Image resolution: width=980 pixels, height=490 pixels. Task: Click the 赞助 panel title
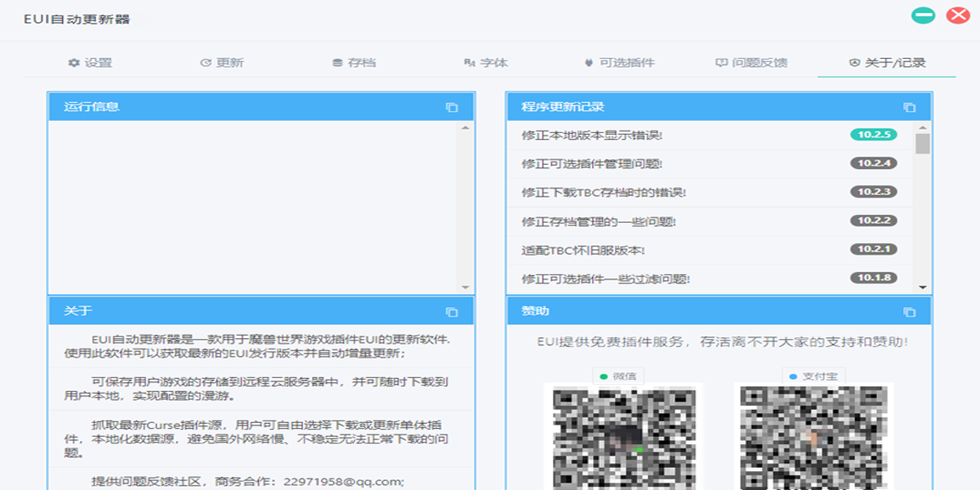tap(535, 311)
